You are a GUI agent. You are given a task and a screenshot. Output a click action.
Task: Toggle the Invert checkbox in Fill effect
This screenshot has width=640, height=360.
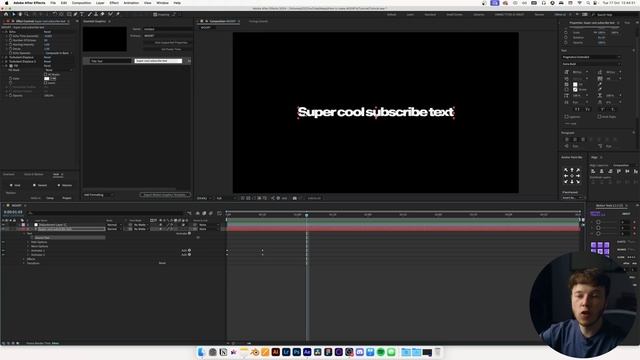tap(46, 82)
